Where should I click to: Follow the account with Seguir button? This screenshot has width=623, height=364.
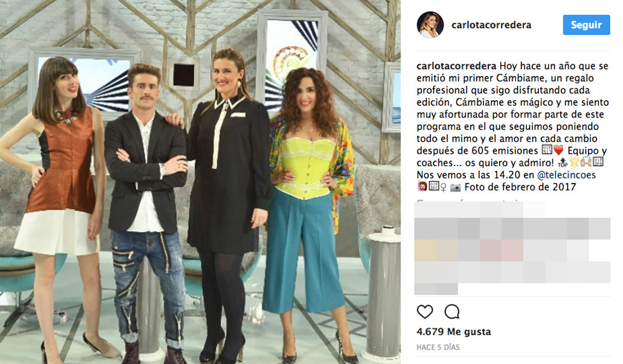(586, 25)
